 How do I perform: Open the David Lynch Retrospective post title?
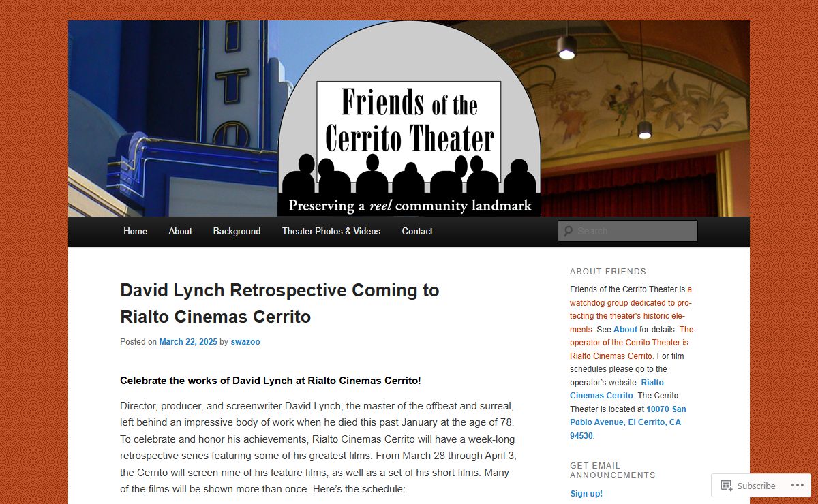pyautogui.click(x=279, y=303)
